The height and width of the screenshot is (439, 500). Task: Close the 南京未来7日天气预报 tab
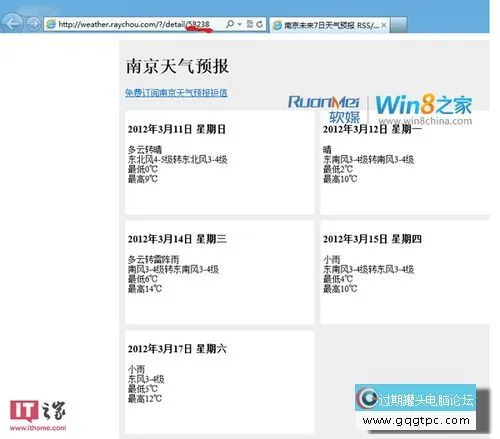point(384,25)
